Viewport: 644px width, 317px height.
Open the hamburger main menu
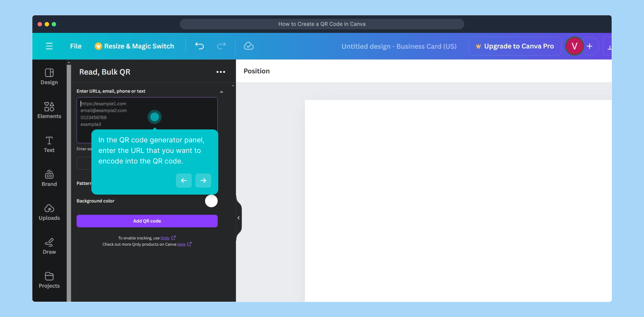click(x=49, y=46)
